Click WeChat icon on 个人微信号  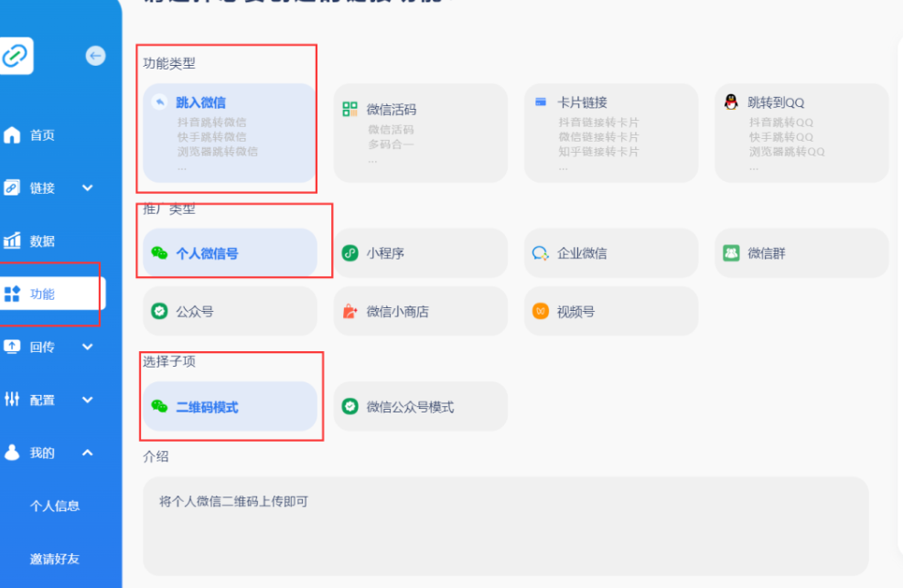point(159,253)
